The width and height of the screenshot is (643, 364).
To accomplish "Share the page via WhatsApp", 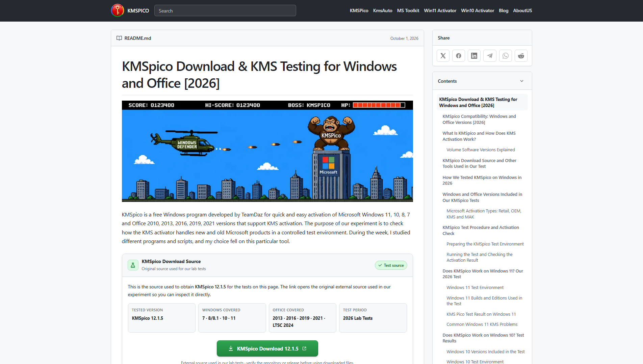I will click(506, 56).
